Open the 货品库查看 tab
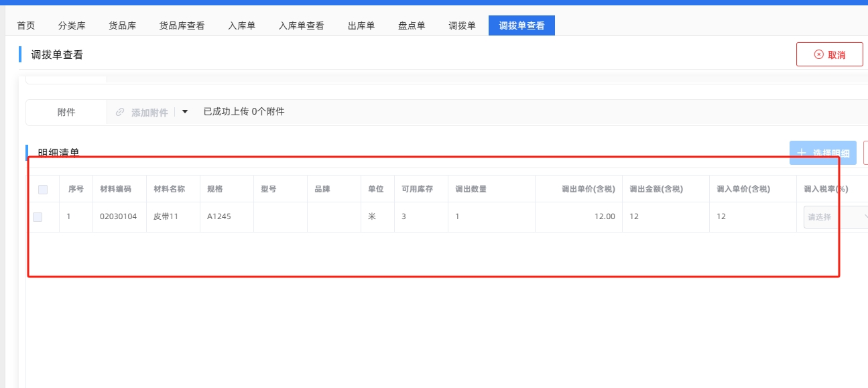The width and height of the screenshot is (868, 388). (182, 26)
